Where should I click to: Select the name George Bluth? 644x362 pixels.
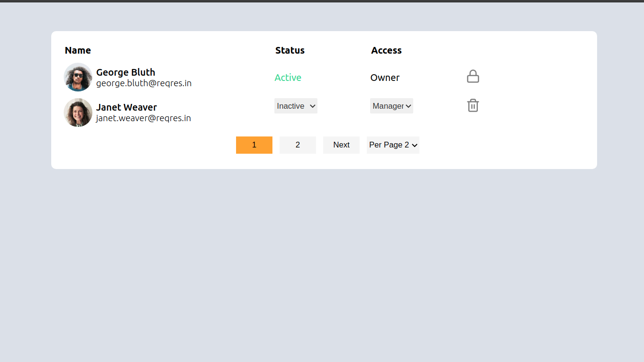point(125,72)
